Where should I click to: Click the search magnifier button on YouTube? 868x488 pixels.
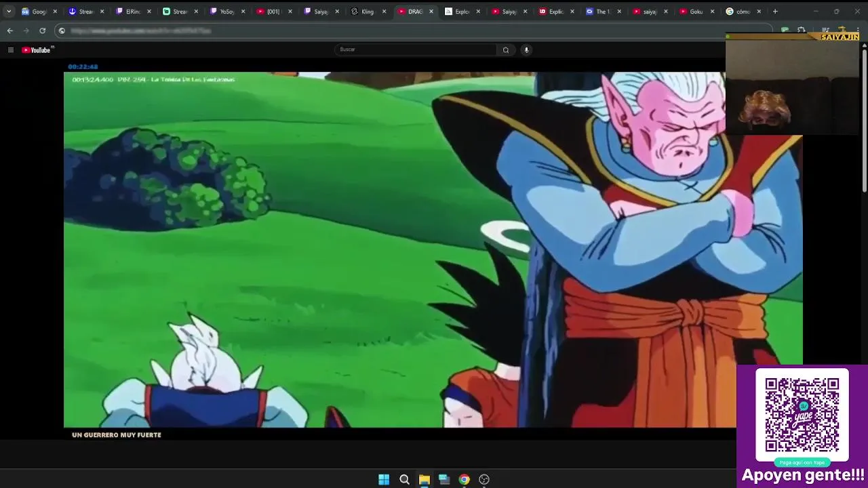505,49
